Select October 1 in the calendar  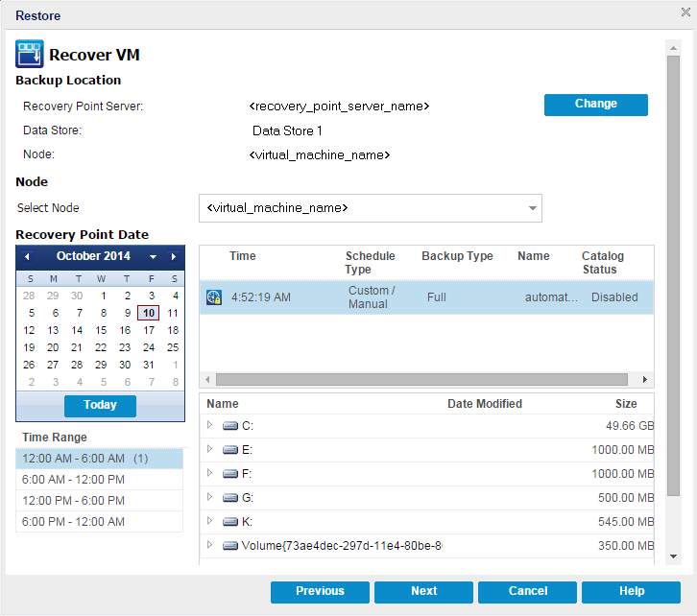103,296
